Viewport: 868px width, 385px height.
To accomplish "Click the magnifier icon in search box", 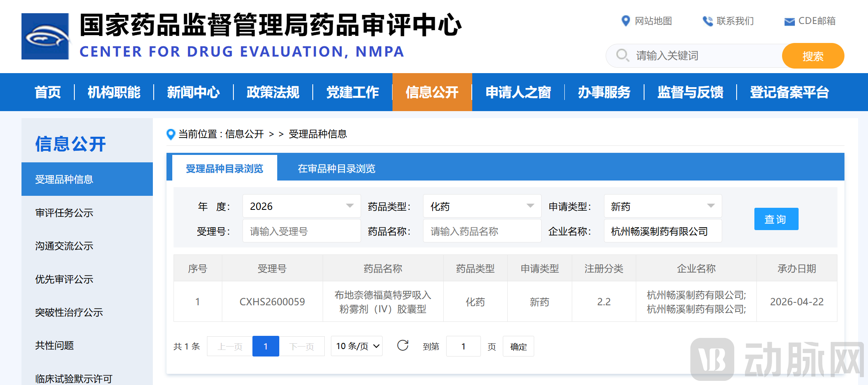I will [622, 55].
